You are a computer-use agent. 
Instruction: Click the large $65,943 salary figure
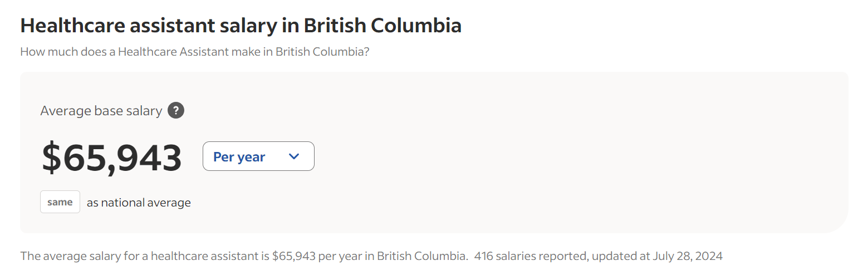(112, 158)
